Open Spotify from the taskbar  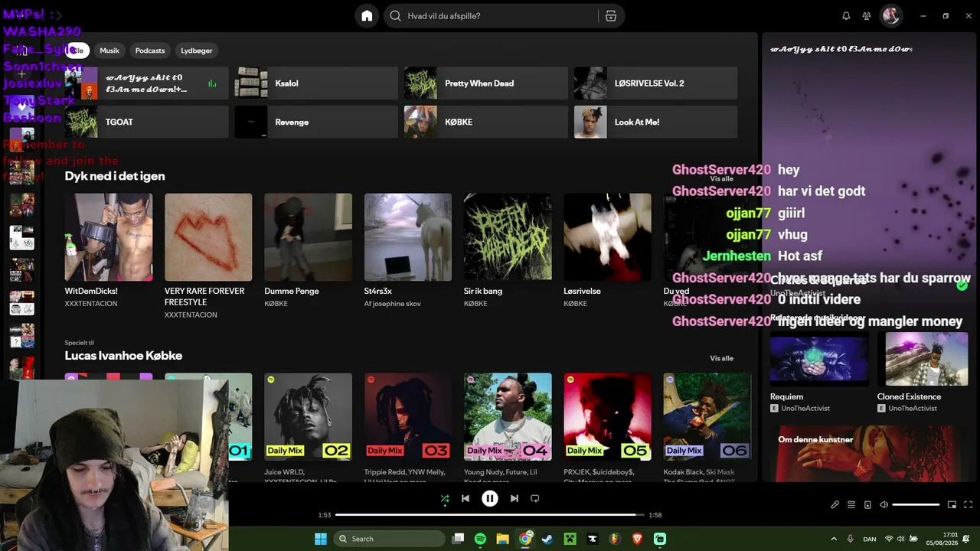[x=480, y=539]
